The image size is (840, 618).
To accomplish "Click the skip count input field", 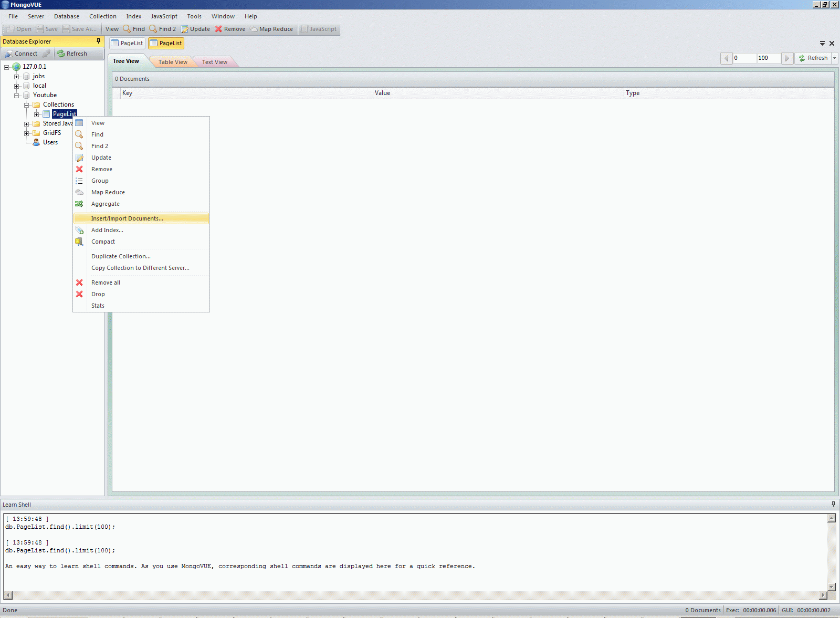I will coord(744,58).
